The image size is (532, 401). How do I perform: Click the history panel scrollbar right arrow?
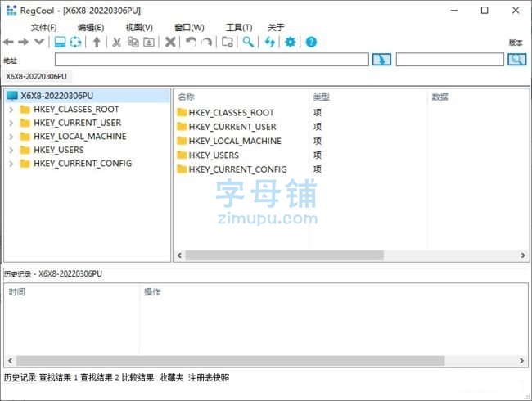pyautogui.click(x=521, y=361)
